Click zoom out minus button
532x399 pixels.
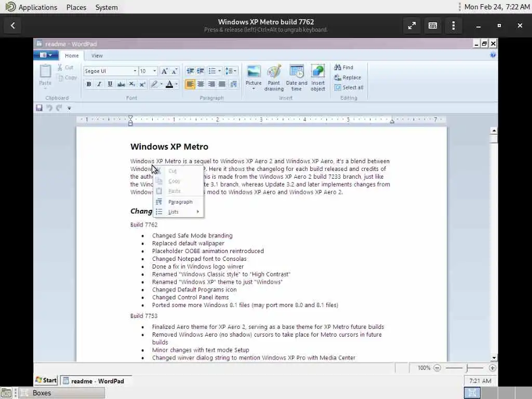click(437, 368)
